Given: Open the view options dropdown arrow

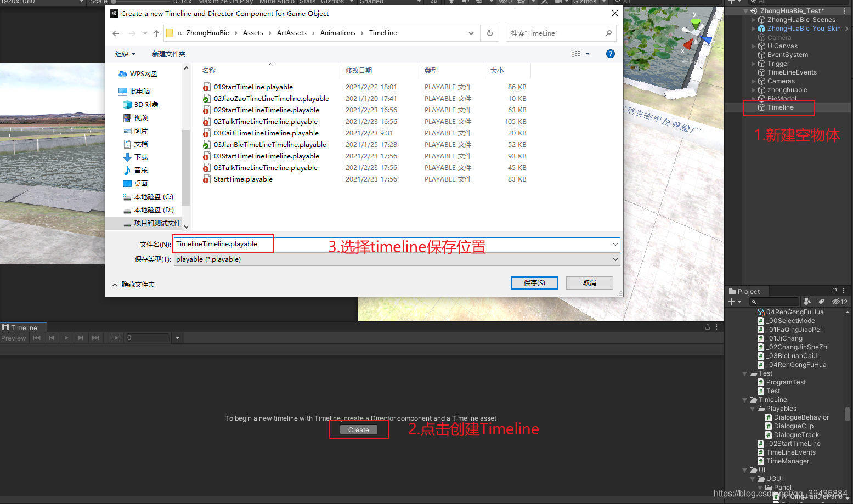Looking at the screenshot, I should click(588, 54).
